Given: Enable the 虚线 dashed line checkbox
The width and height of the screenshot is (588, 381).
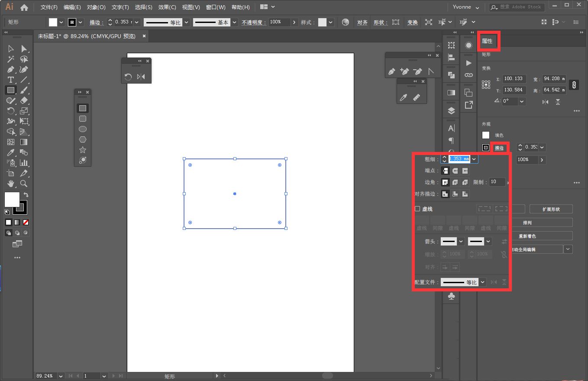Looking at the screenshot, I should pyautogui.click(x=417, y=209).
